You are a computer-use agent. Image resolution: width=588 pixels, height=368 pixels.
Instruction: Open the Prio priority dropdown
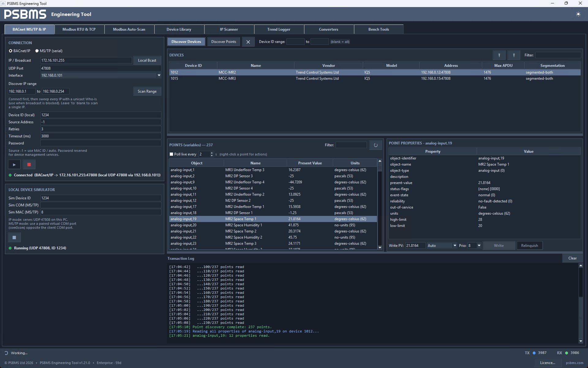tap(479, 246)
